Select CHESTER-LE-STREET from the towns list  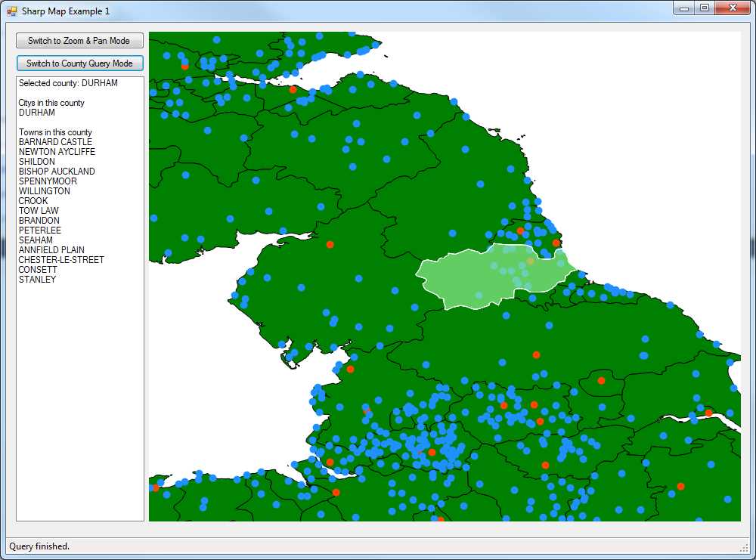[61, 259]
